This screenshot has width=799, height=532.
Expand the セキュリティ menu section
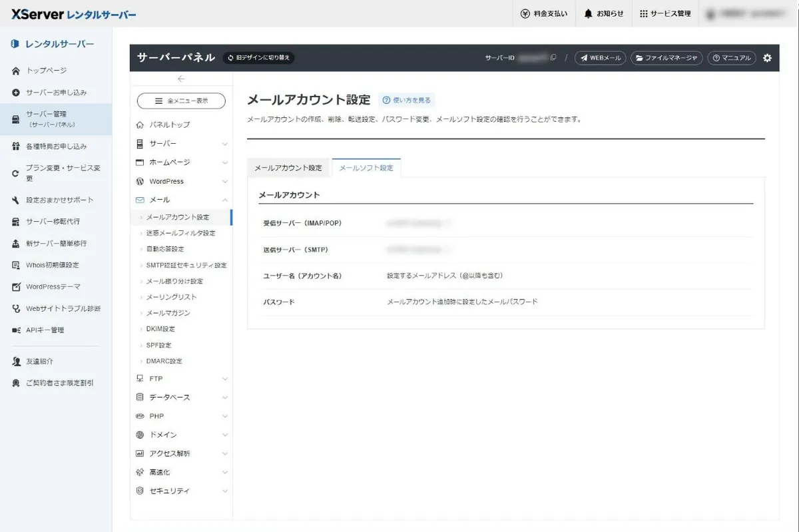pos(181,491)
